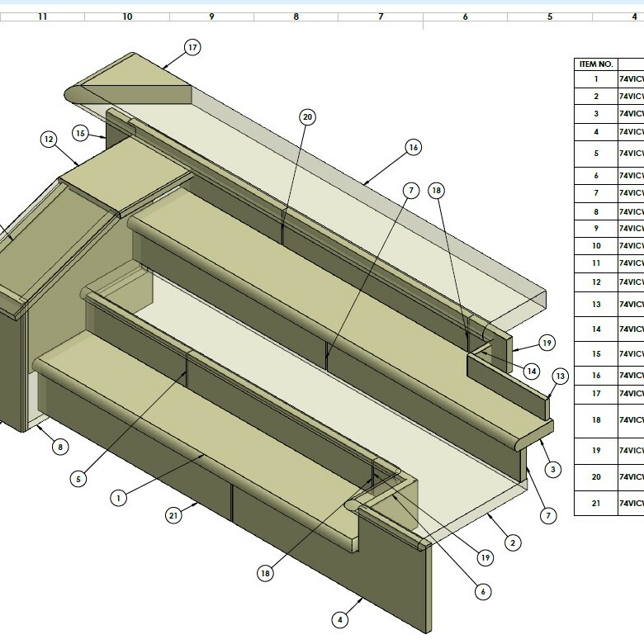Select item number 18 cell in BOM table
644x644 pixels.
click(x=596, y=420)
